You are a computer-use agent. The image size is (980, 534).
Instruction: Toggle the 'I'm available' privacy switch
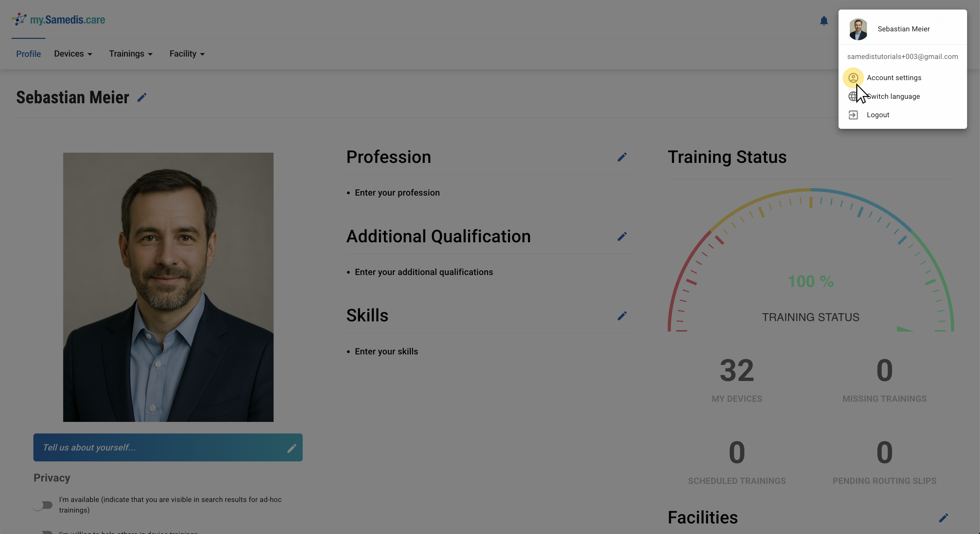click(43, 505)
